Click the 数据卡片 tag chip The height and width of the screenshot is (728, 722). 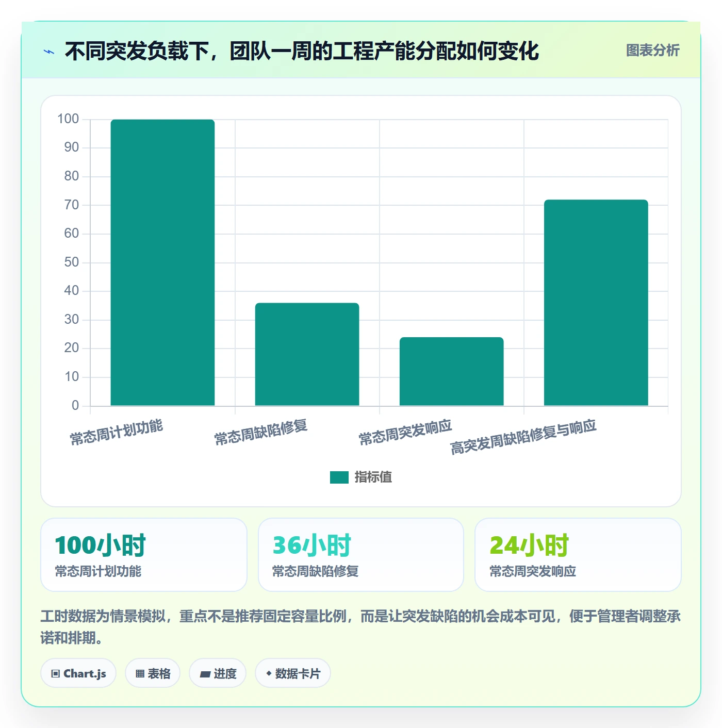(x=293, y=673)
